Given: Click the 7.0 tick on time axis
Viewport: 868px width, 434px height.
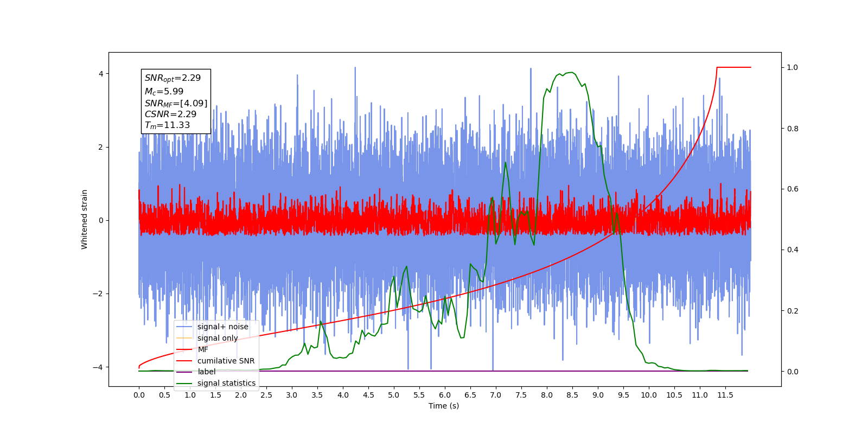Looking at the screenshot, I should 496,395.
